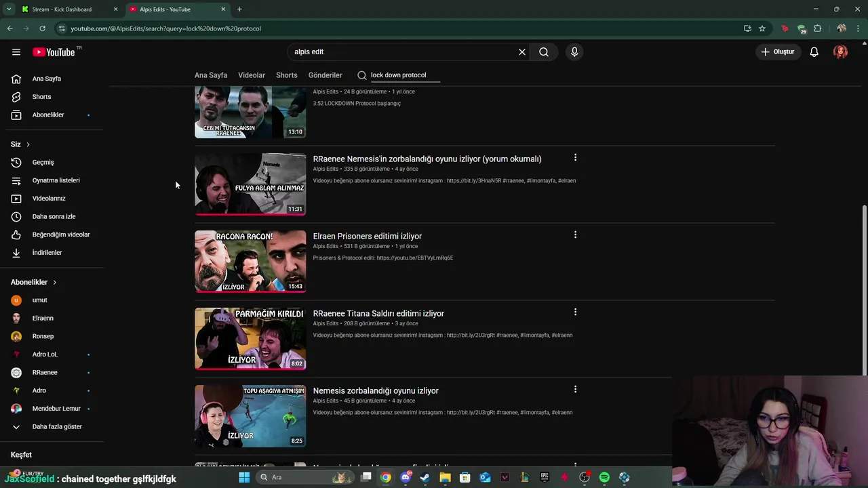Open the notifications bell
Image resolution: width=868 pixels, height=488 pixels.
pyautogui.click(x=814, y=52)
